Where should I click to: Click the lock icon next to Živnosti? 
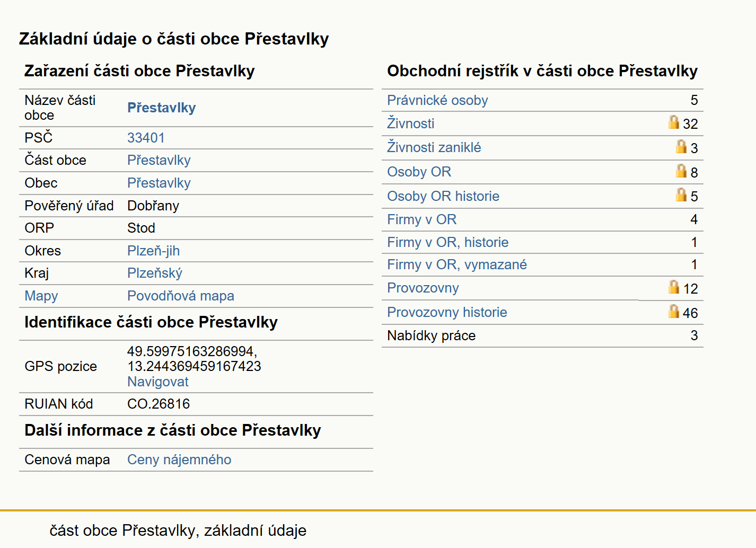673,122
